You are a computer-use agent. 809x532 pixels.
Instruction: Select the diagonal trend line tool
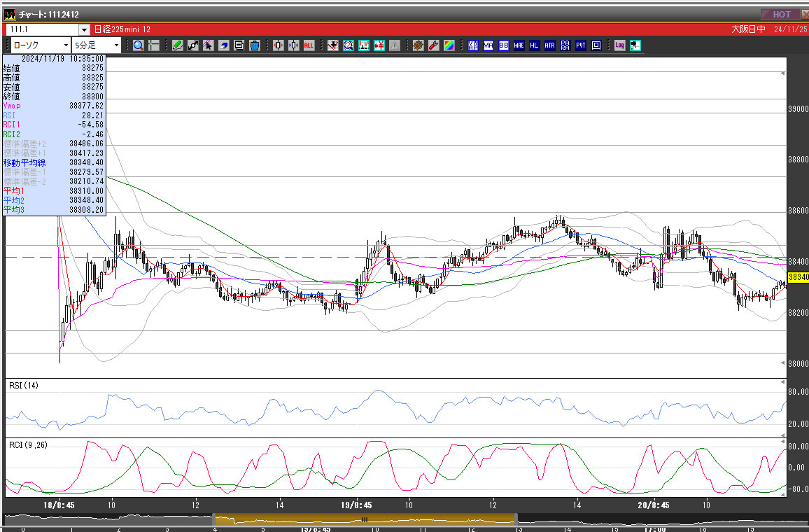pyautogui.click(x=193, y=45)
